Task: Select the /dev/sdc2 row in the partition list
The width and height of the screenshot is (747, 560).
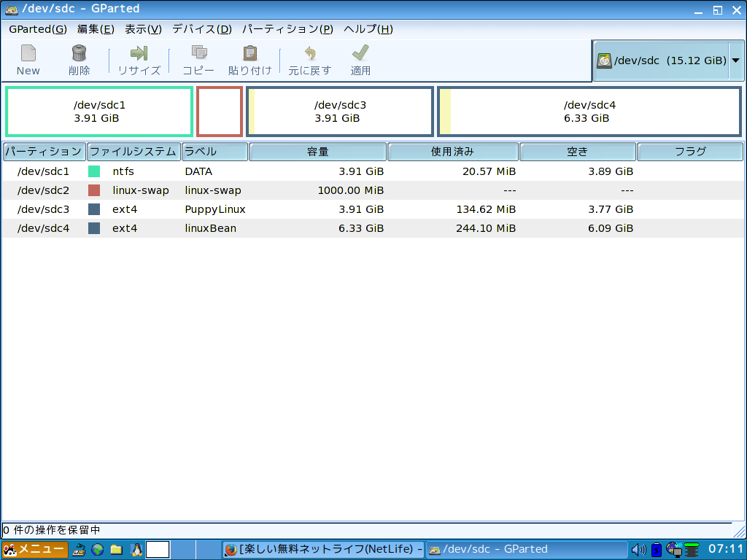Action: pos(373,190)
